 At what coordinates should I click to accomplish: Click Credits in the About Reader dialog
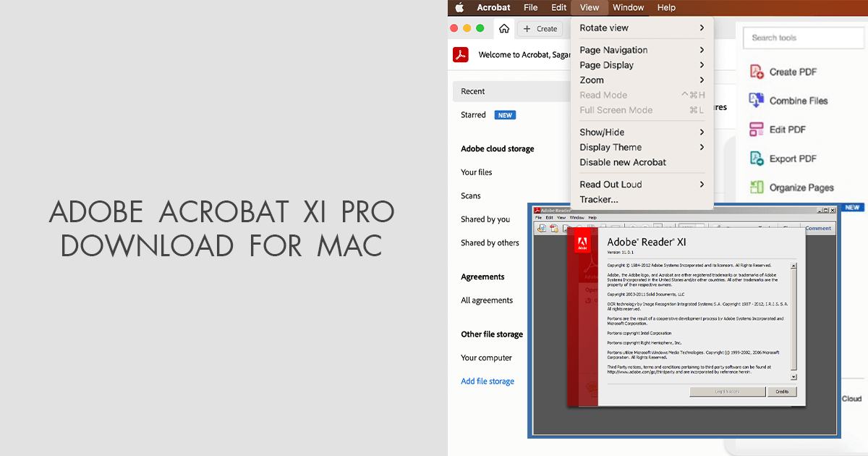[782, 392]
